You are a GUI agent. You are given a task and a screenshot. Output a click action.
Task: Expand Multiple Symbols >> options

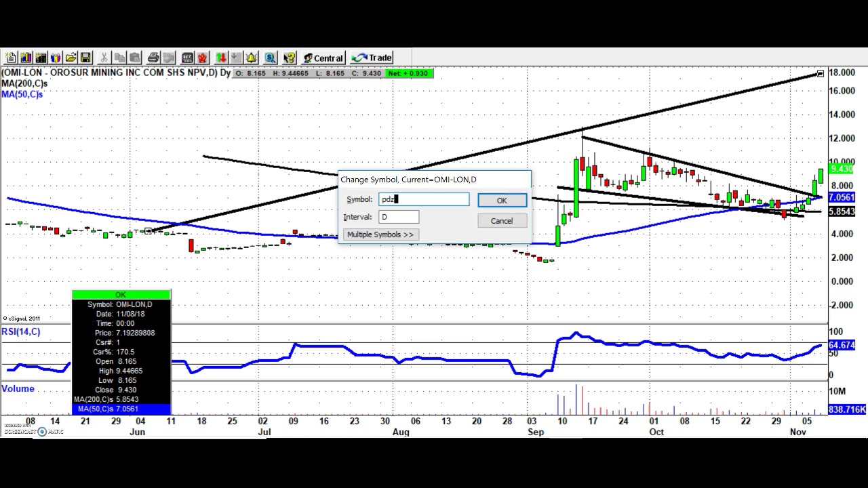[380, 235]
